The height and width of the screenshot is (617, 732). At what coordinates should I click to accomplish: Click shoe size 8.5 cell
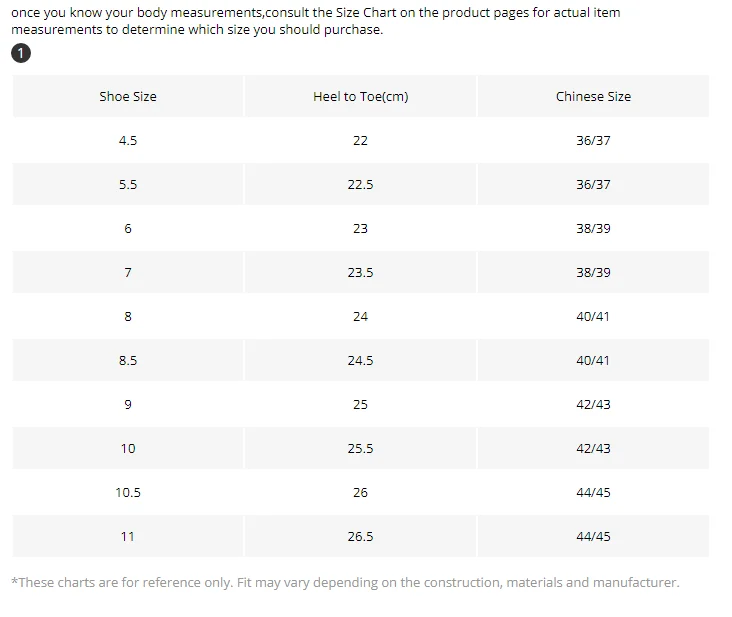pos(128,360)
